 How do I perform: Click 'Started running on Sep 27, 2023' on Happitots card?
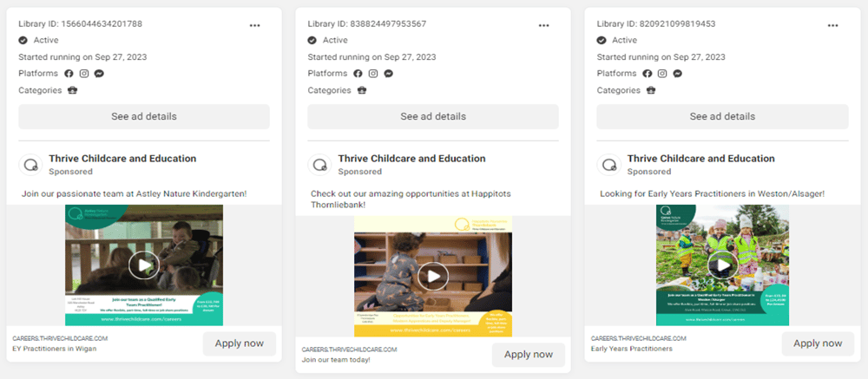[372, 57]
